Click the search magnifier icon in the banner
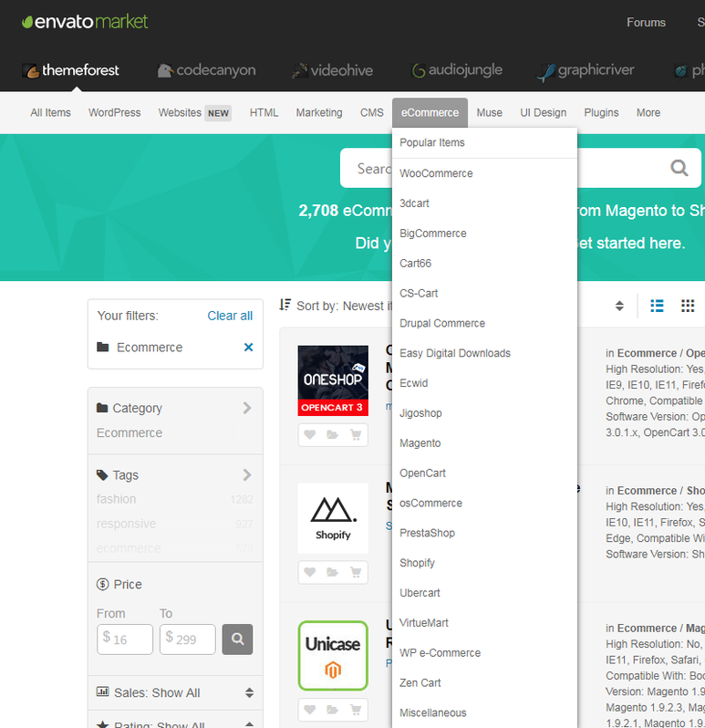705x728 pixels. point(679,168)
